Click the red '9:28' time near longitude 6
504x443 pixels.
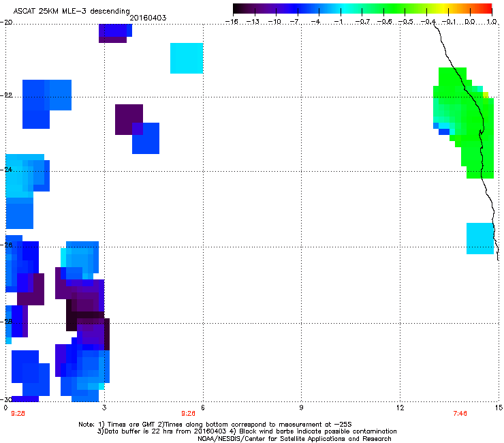point(189,414)
